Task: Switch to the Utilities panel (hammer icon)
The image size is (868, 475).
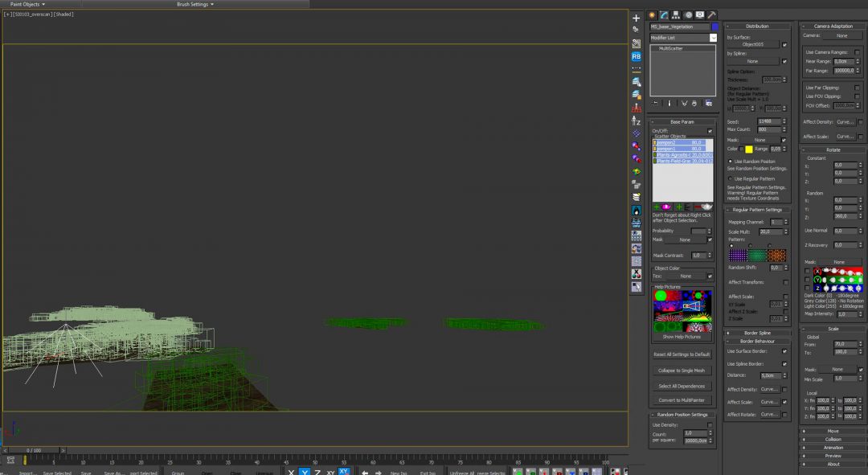Action: [711, 14]
